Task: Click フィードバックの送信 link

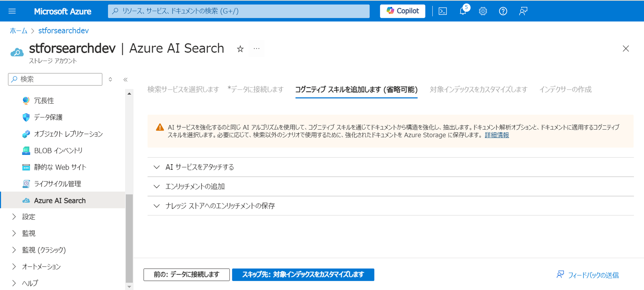Action: click(x=588, y=275)
